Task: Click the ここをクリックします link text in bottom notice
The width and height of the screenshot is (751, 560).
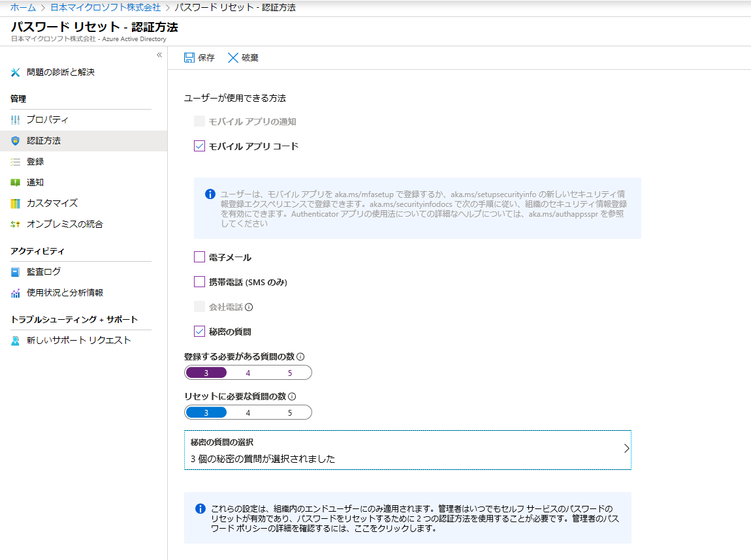Action: 394,529
